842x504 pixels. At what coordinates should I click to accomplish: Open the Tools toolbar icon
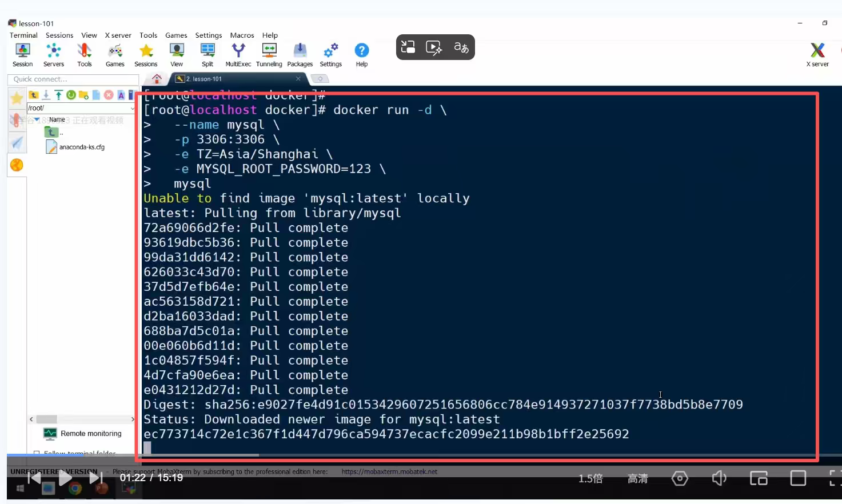pos(85,55)
